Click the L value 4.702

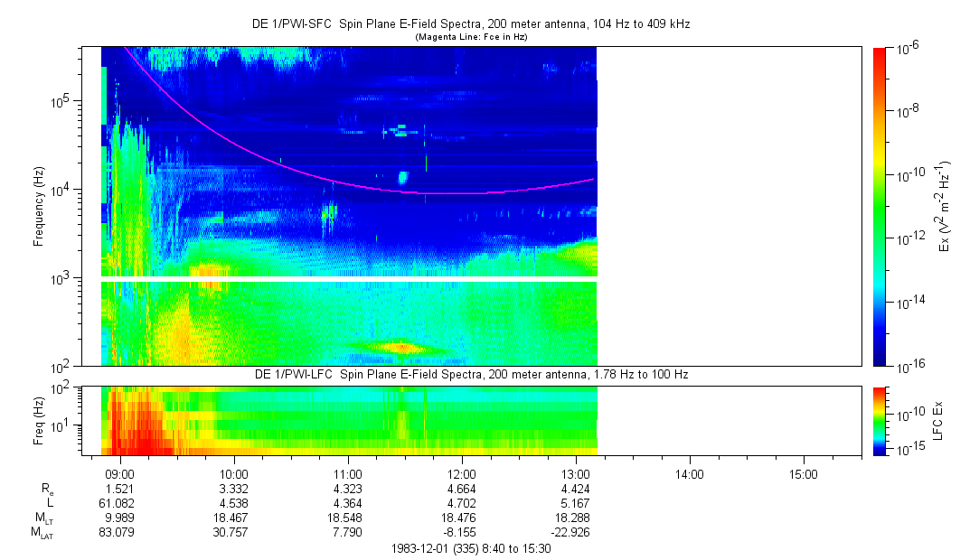coord(461,503)
